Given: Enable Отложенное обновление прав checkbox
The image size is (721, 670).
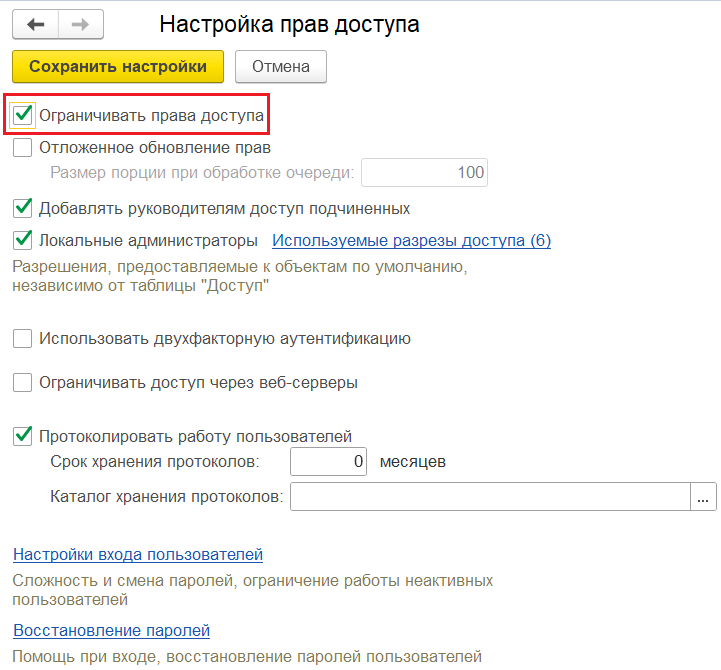Looking at the screenshot, I should coord(23,148).
